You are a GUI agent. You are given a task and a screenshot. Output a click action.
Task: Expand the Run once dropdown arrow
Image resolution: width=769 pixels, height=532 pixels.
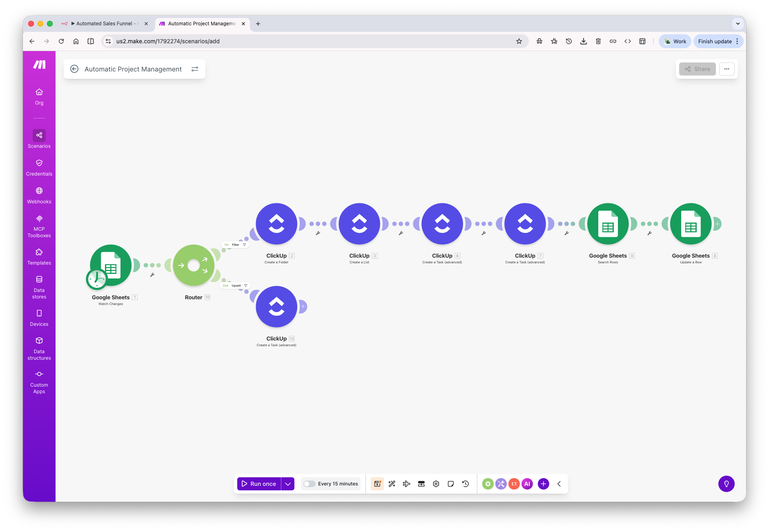(288, 483)
